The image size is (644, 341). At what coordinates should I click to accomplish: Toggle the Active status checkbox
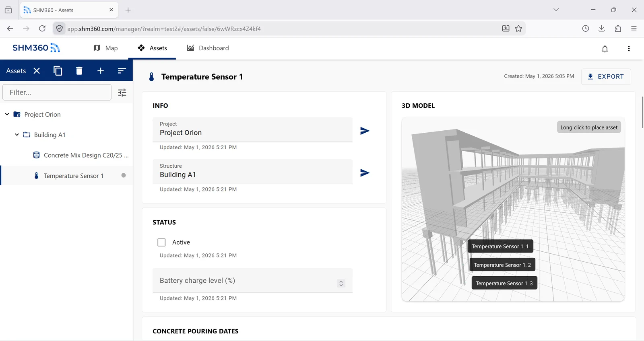[x=161, y=242]
